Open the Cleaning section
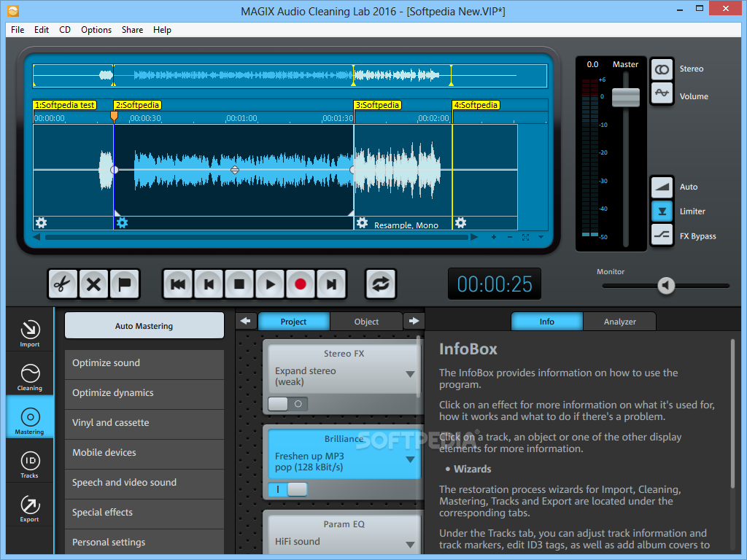Viewport: 747px width, 560px height. point(29,377)
